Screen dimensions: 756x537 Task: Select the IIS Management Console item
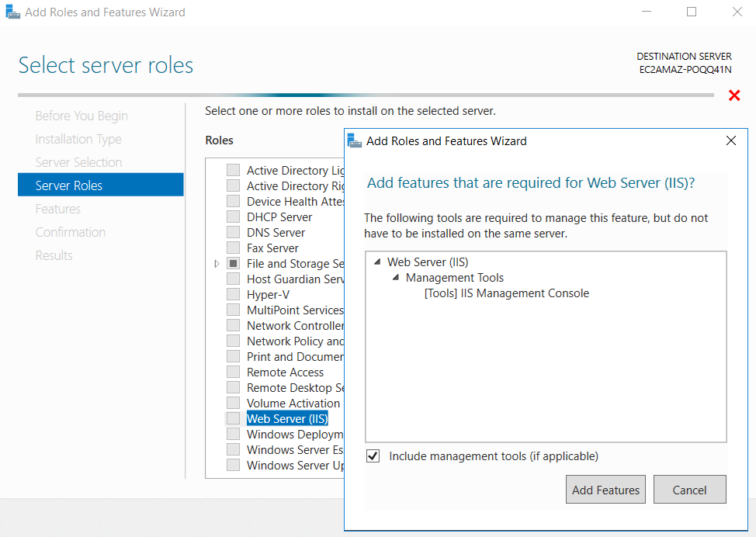[507, 293]
